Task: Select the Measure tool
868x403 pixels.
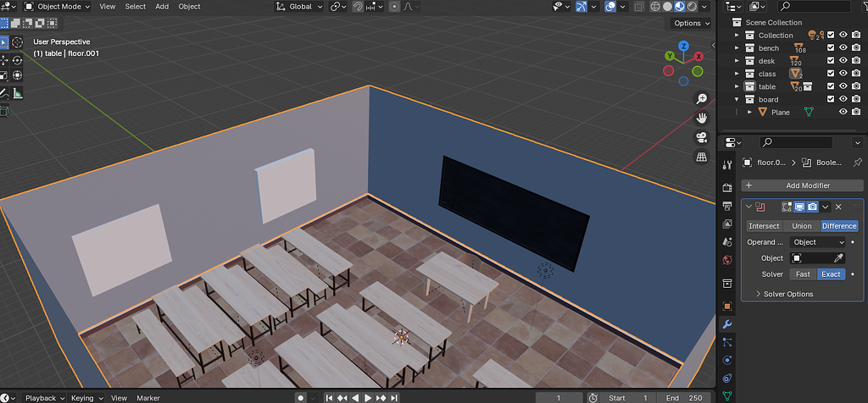Action: point(17,93)
